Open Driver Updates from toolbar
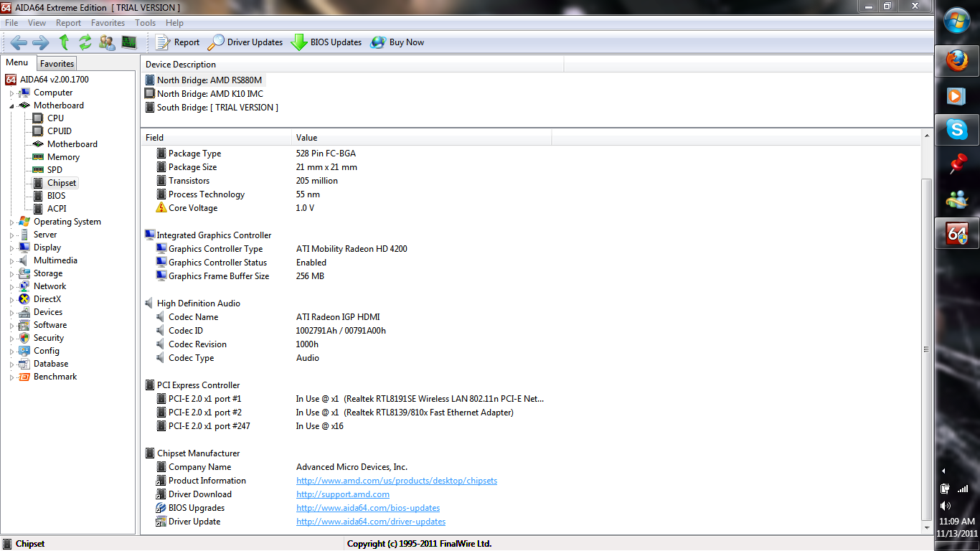Screen dimensions: 980x551 click(x=245, y=42)
